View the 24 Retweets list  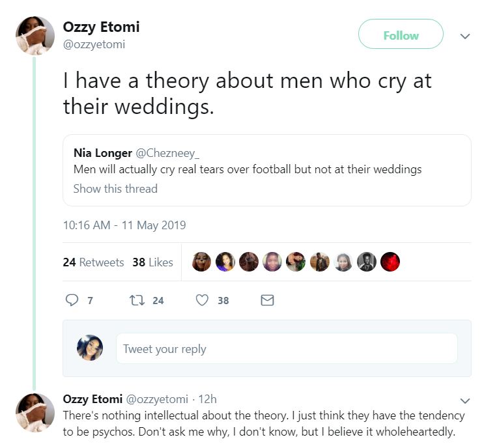[93, 262]
